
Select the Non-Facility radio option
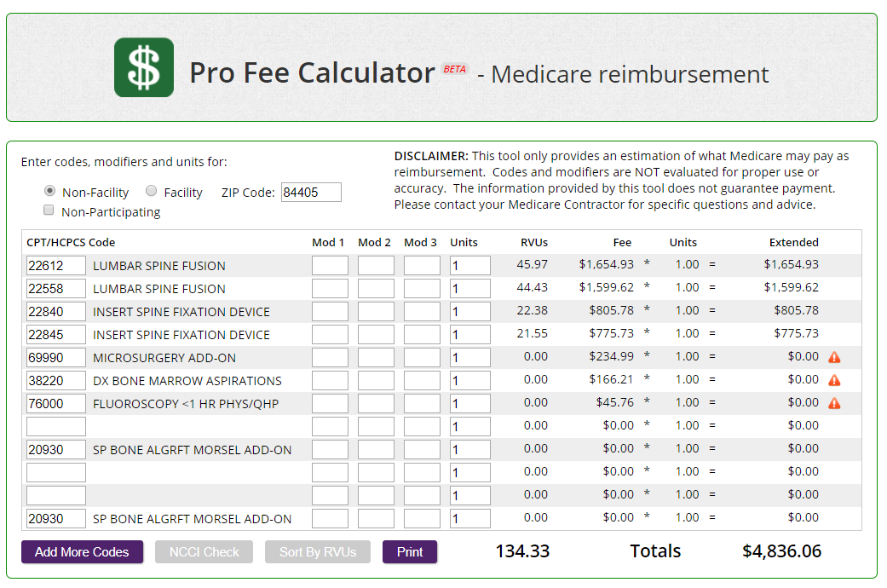(49, 191)
